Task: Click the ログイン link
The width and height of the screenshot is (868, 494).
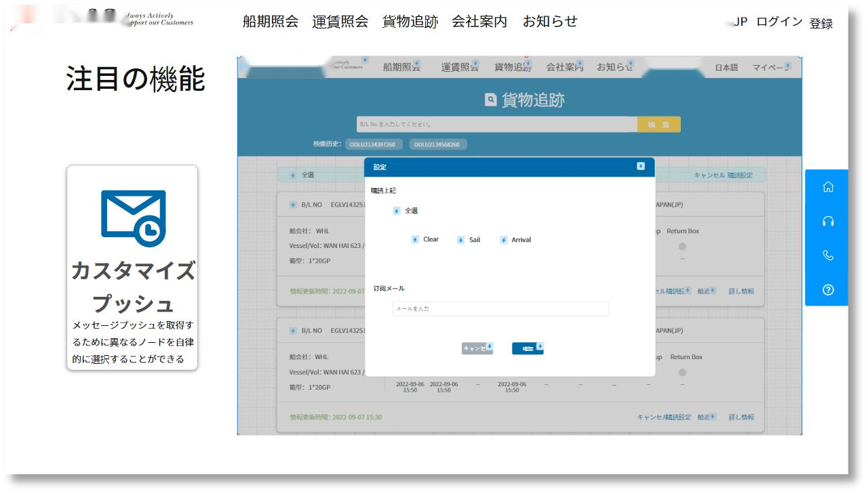Action: click(x=779, y=22)
